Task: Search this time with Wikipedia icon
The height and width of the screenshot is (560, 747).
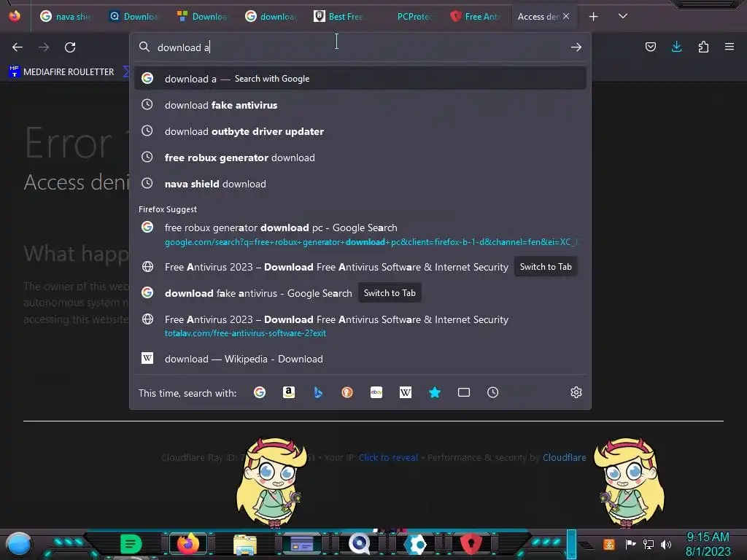Action: coord(406,392)
